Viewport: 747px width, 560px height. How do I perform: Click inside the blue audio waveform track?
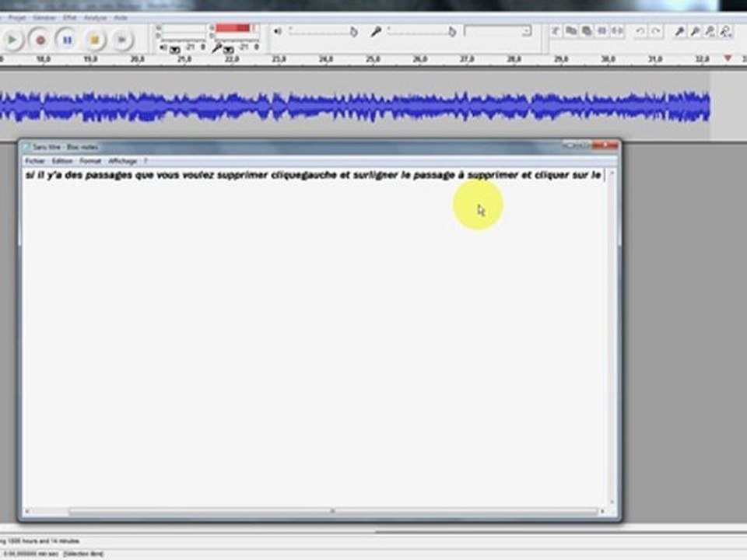tap(355, 107)
